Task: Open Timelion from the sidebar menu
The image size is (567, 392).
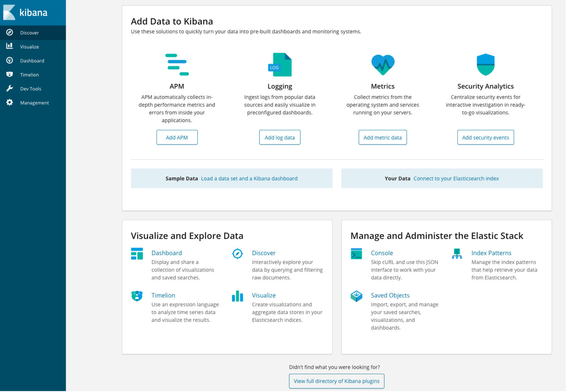Action: coord(33,75)
